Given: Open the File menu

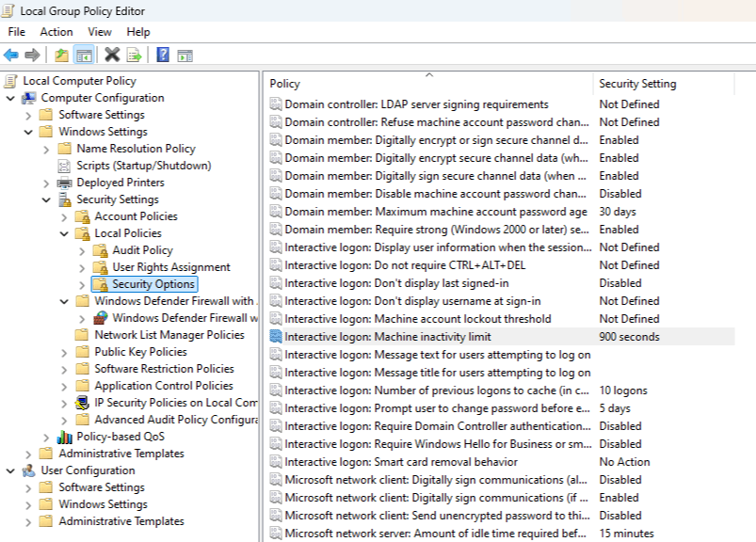Looking at the screenshot, I should tap(16, 31).
